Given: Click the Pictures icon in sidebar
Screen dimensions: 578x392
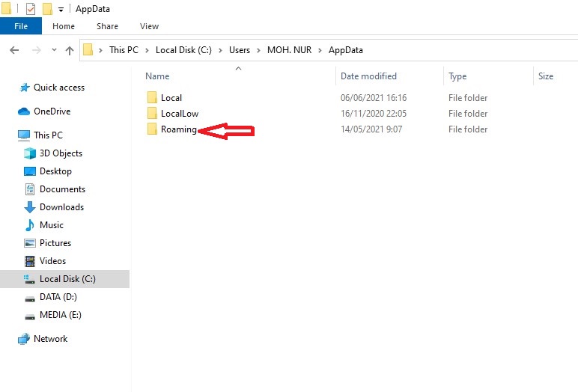Looking at the screenshot, I should 30,243.
